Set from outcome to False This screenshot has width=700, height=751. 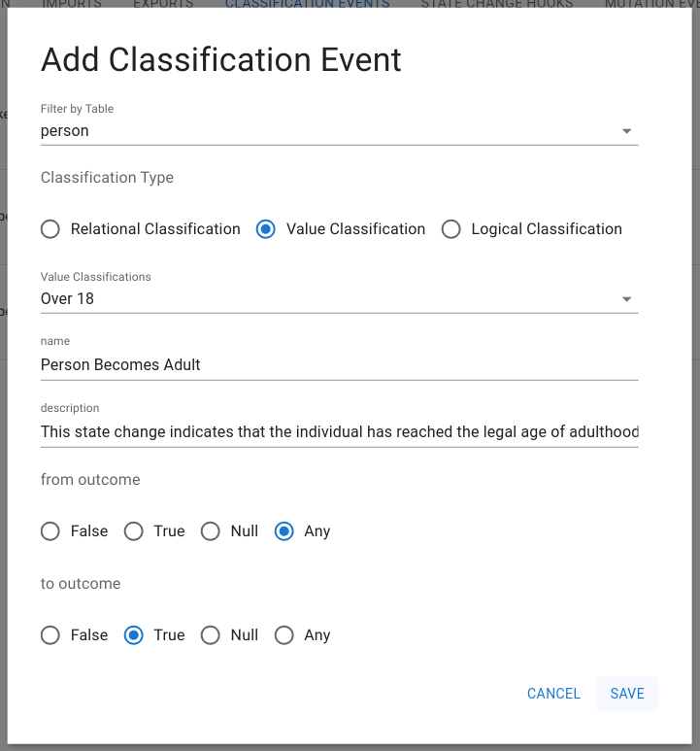(x=50, y=531)
